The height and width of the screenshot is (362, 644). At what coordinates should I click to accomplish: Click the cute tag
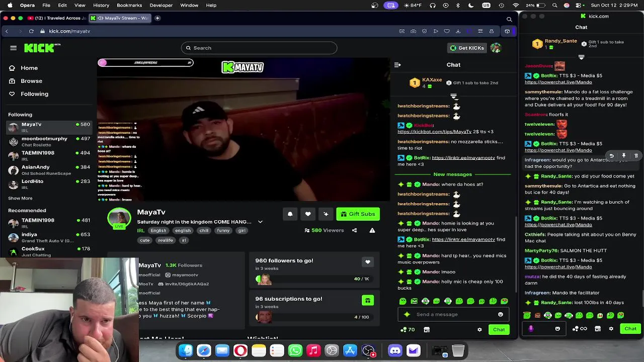click(x=145, y=240)
